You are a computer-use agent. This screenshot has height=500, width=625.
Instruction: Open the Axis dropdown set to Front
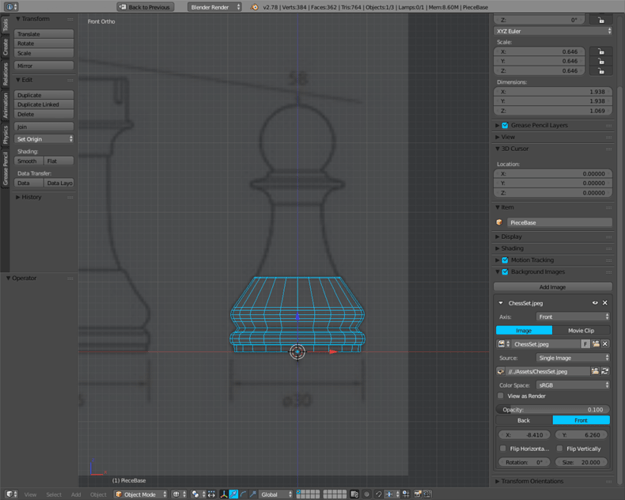573,317
